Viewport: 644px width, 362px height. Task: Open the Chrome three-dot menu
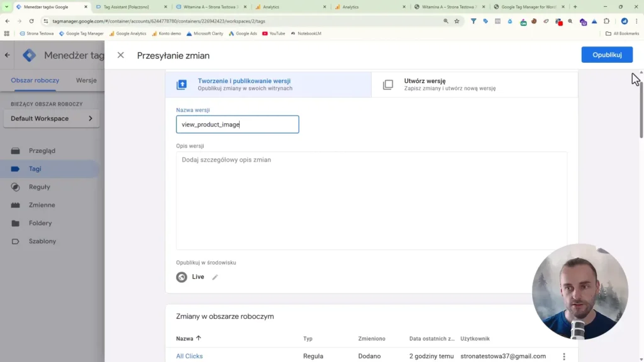(636, 21)
